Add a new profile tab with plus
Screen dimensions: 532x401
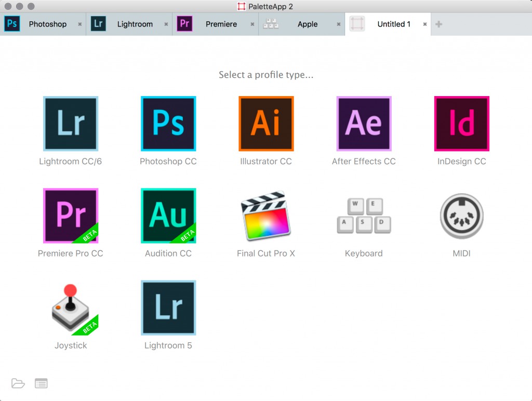(x=438, y=24)
